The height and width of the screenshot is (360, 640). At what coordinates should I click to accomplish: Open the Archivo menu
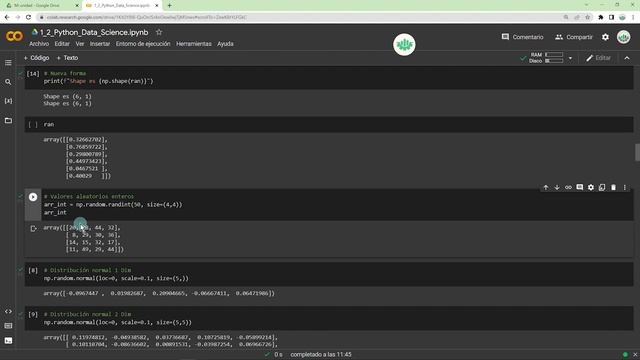(39, 44)
